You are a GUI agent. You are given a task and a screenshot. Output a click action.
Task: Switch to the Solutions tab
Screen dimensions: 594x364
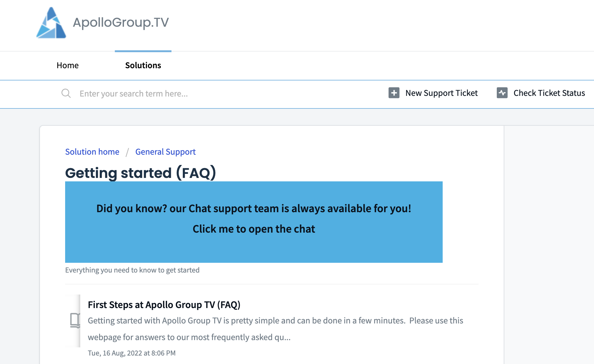(143, 65)
